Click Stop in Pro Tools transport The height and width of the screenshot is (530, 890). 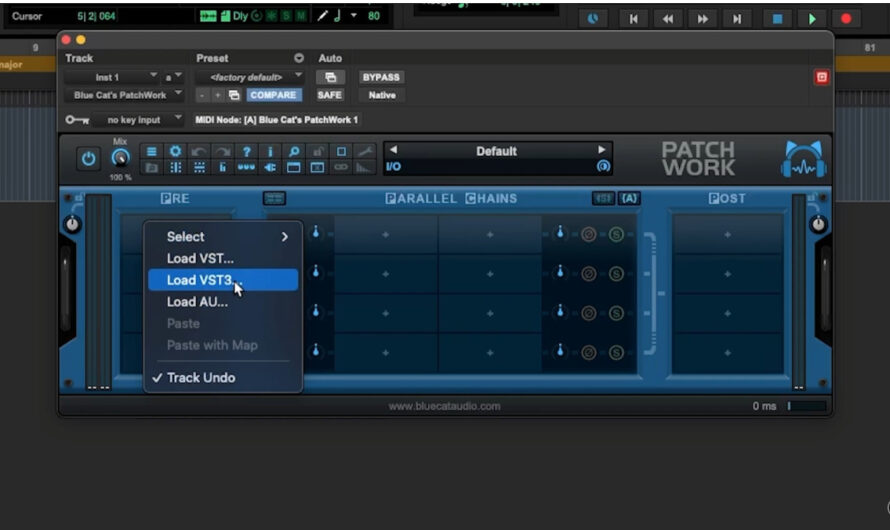click(x=777, y=19)
